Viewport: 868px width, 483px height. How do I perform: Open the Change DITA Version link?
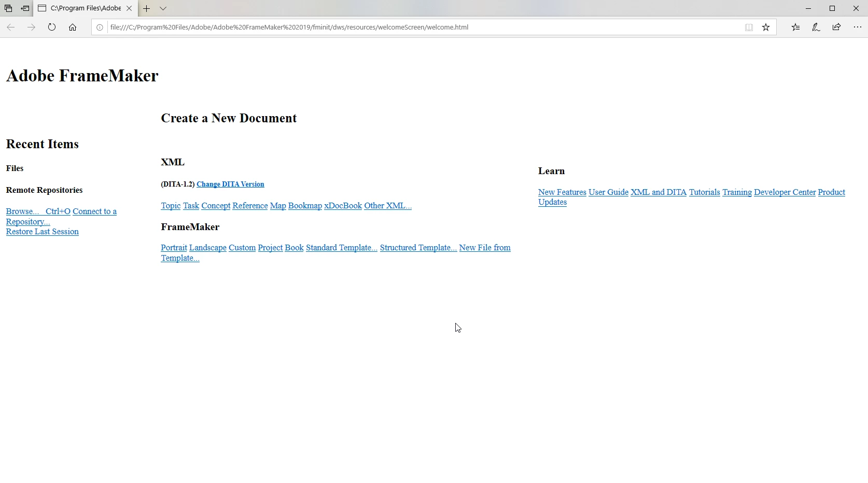[230, 184]
